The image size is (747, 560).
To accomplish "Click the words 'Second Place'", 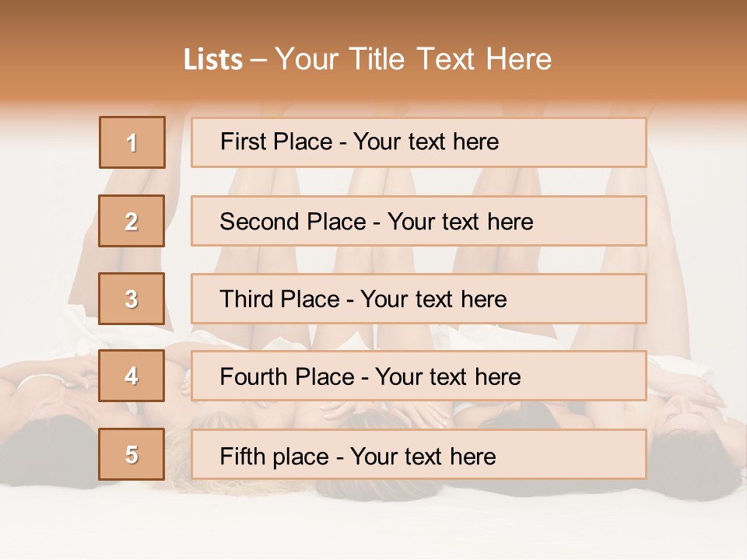I will [x=292, y=222].
